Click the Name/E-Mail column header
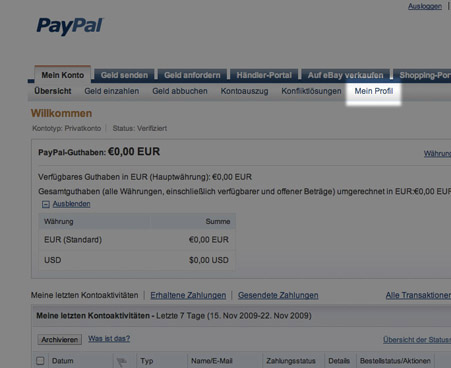The image size is (451, 368). click(x=211, y=361)
